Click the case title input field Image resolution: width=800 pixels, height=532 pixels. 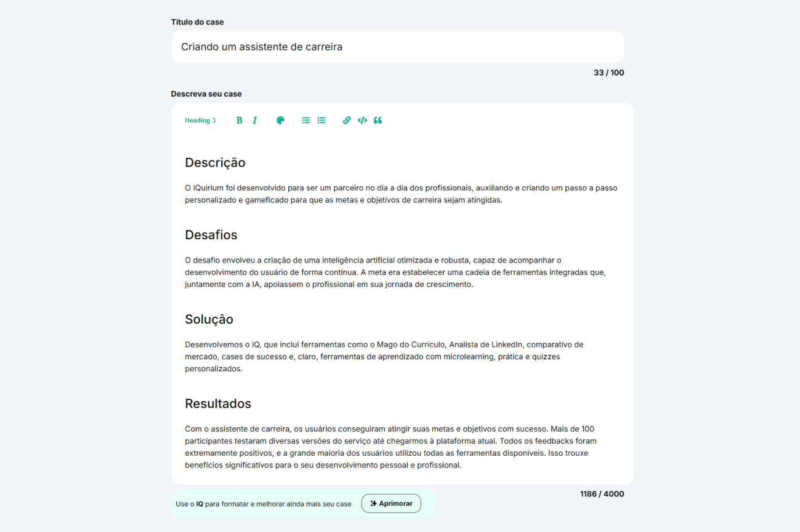click(397, 47)
